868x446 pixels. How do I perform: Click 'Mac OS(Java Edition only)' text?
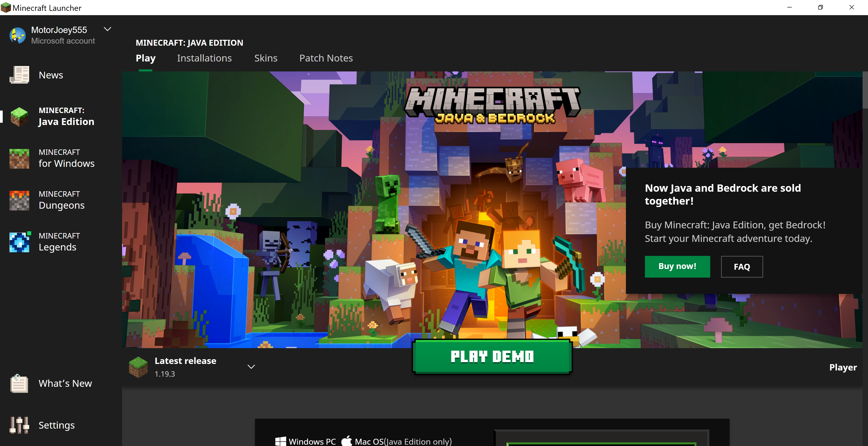[x=403, y=441]
